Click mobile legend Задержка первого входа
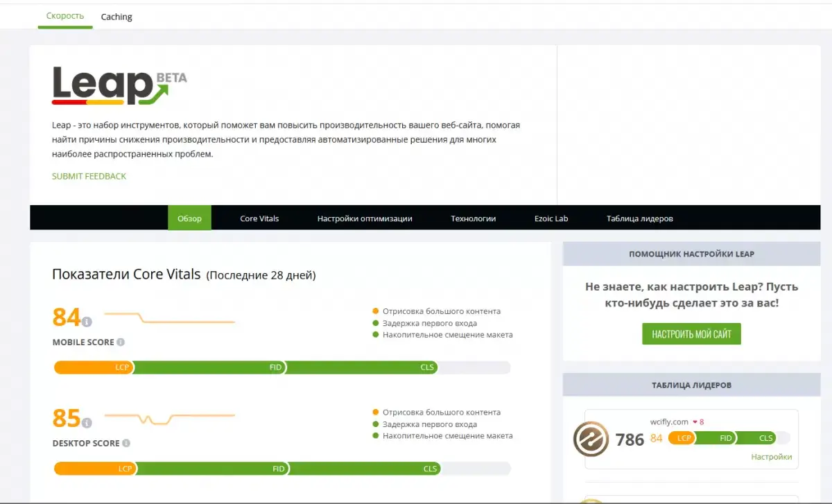Viewport: 832px width, 504px height. [430, 323]
